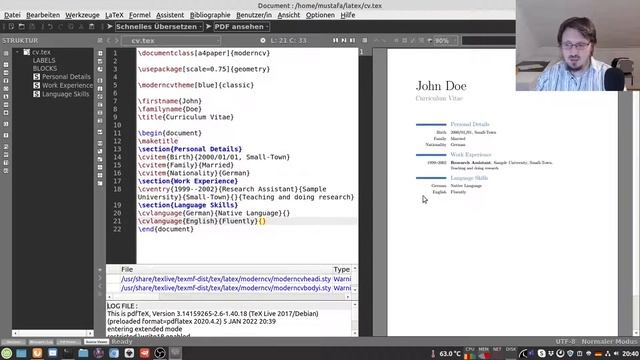Open the Ansicht menu
Screen dimensions: 640x360
[289, 15]
